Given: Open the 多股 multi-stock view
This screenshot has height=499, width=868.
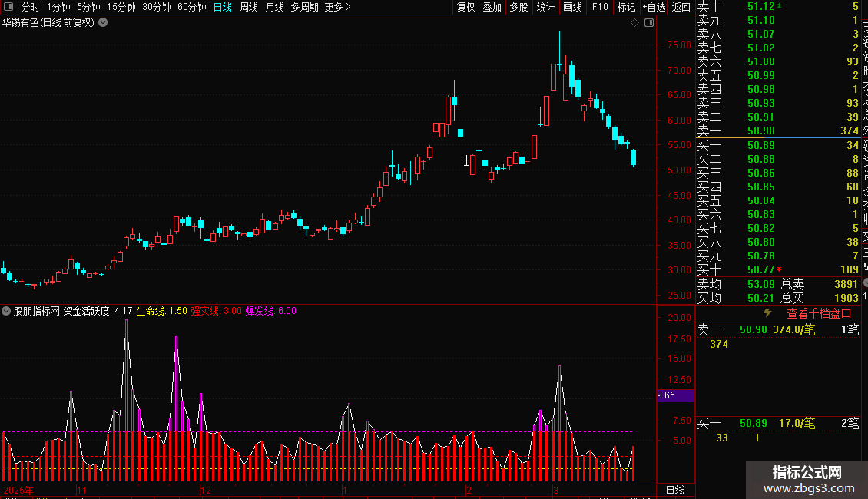Looking at the screenshot, I should point(518,7).
